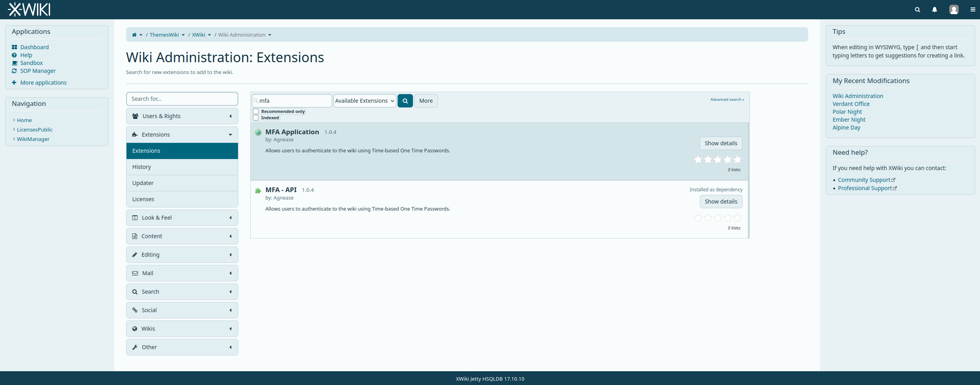Rate MFA Application five stars
Screen dimensions: 980x385
pyautogui.click(x=737, y=159)
